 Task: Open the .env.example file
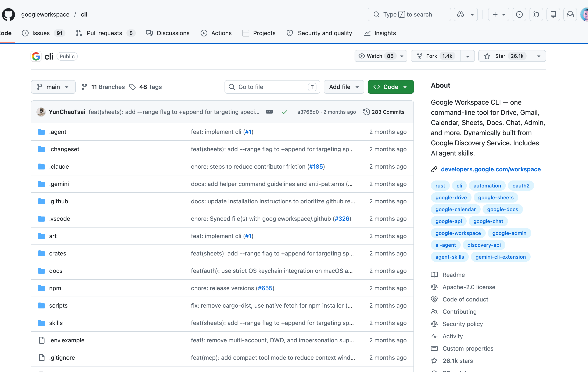click(67, 340)
